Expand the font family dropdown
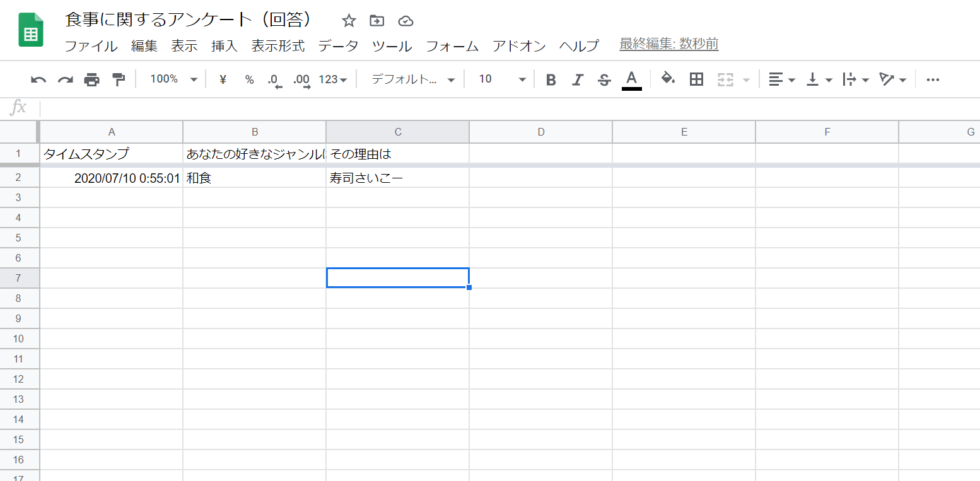Screen dimensions: 980x481 pos(412,79)
